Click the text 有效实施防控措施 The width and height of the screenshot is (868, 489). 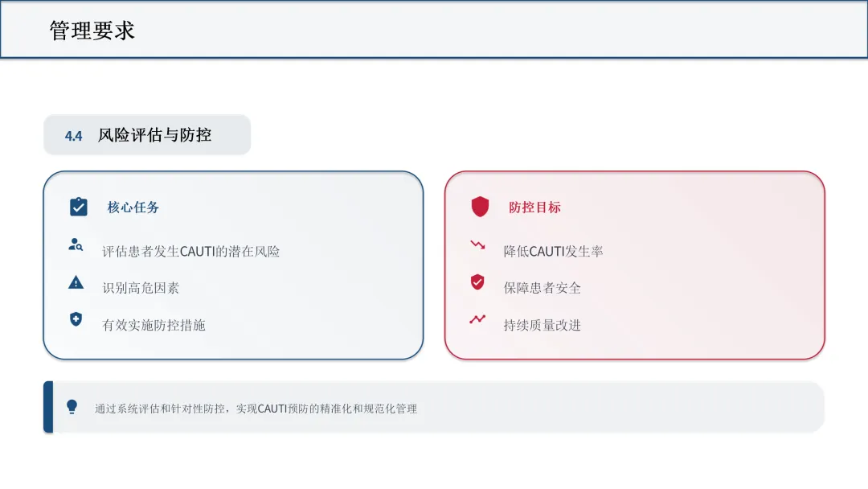[154, 325]
